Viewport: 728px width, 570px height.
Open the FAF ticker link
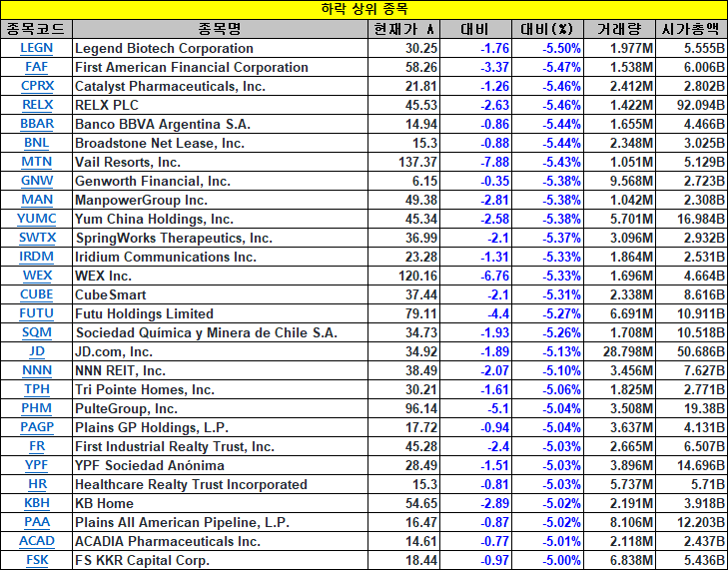[x=37, y=67]
